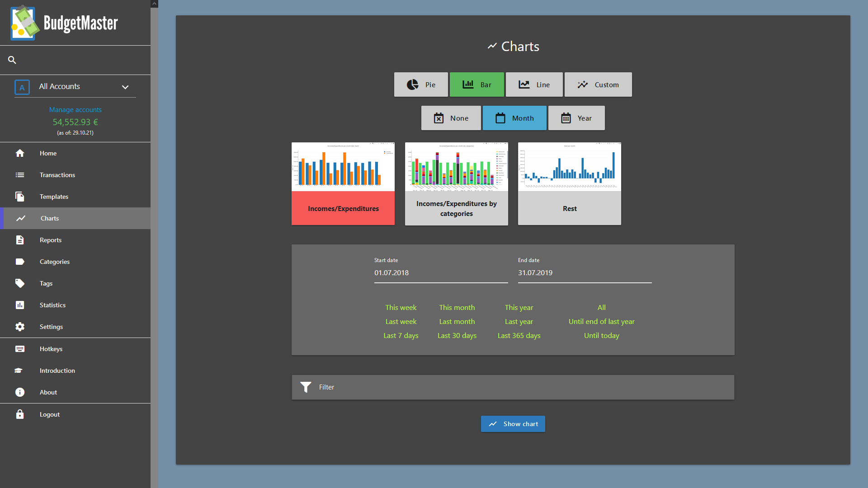Click the Reports document icon
The height and width of the screenshot is (488, 868).
click(x=20, y=240)
